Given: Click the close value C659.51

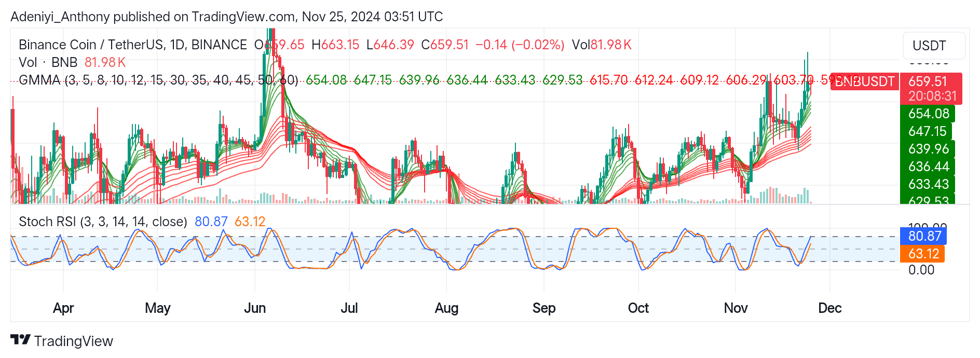Looking at the screenshot, I should 445,45.
